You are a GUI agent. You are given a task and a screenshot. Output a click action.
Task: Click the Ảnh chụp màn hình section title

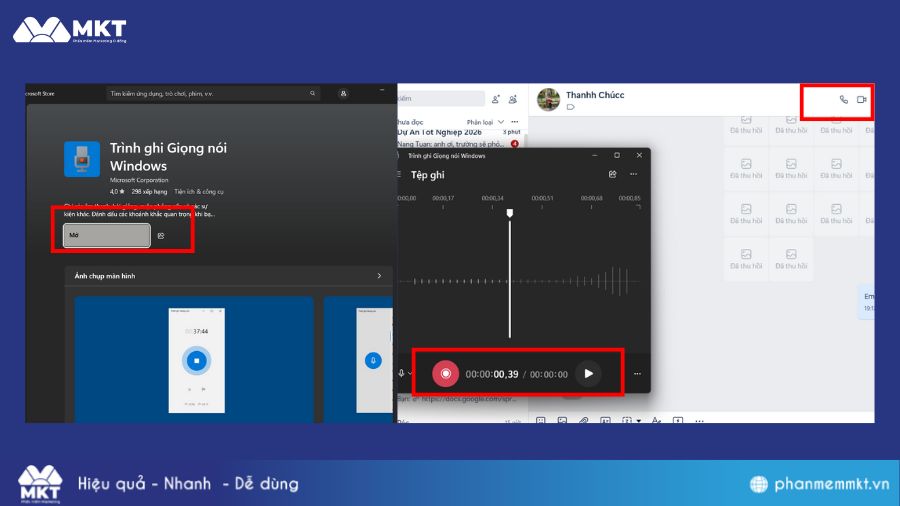coord(105,276)
